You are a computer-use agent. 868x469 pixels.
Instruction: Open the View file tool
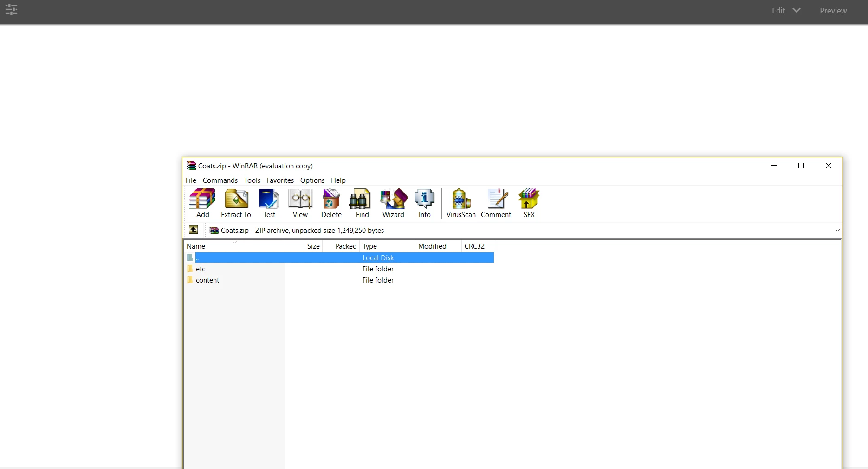[x=300, y=203]
